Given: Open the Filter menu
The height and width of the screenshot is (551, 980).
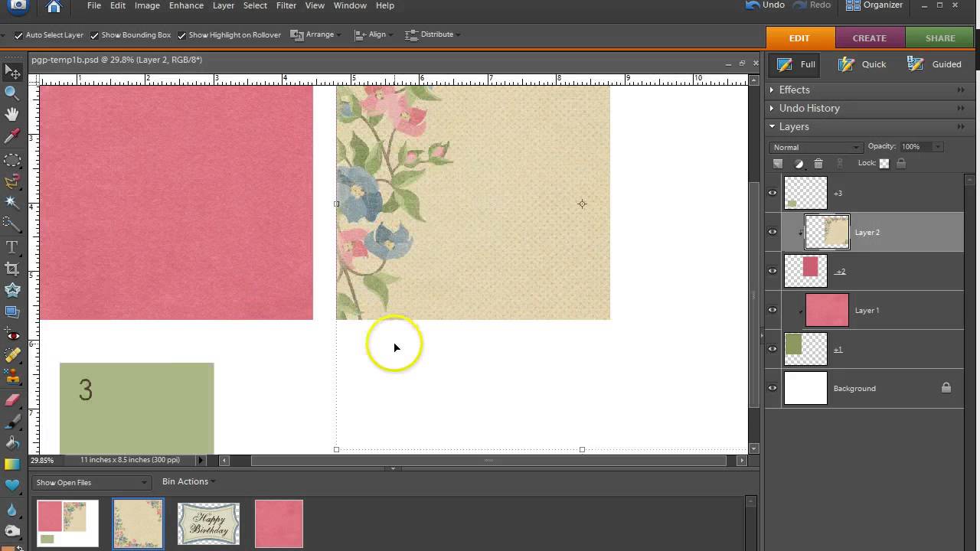Looking at the screenshot, I should [x=286, y=5].
